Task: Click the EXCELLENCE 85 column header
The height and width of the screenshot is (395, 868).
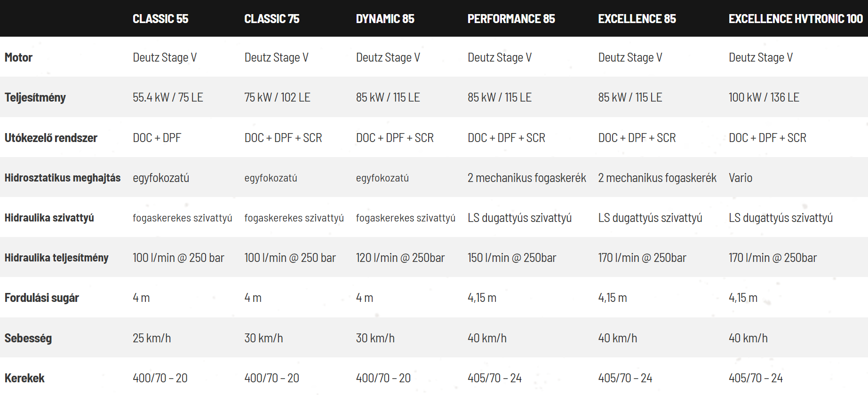Action: point(637,19)
